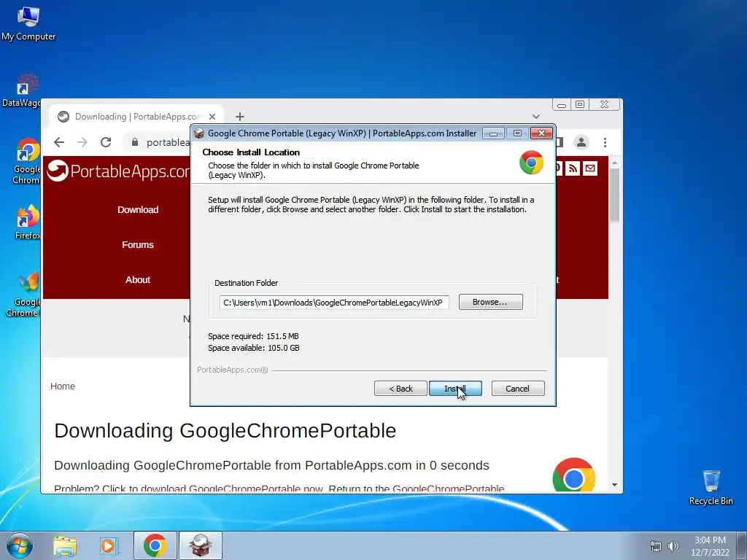The image size is (747, 560).
Task: Click the RSS feed icon on the webpage
Action: pyautogui.click(x=573, y=168)
